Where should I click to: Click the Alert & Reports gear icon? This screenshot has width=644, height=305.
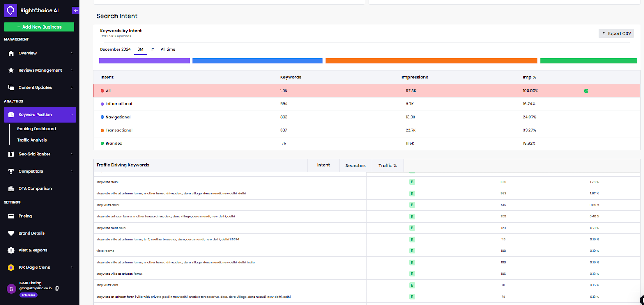(x=11, y=250)
